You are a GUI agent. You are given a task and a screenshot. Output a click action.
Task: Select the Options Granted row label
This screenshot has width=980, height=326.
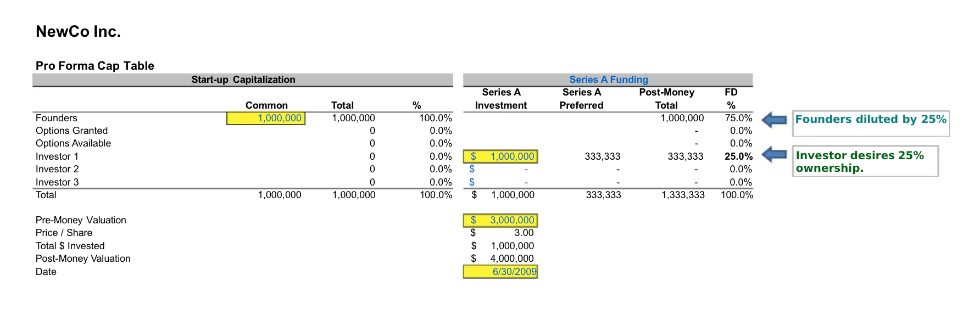[x=71, y=131]
